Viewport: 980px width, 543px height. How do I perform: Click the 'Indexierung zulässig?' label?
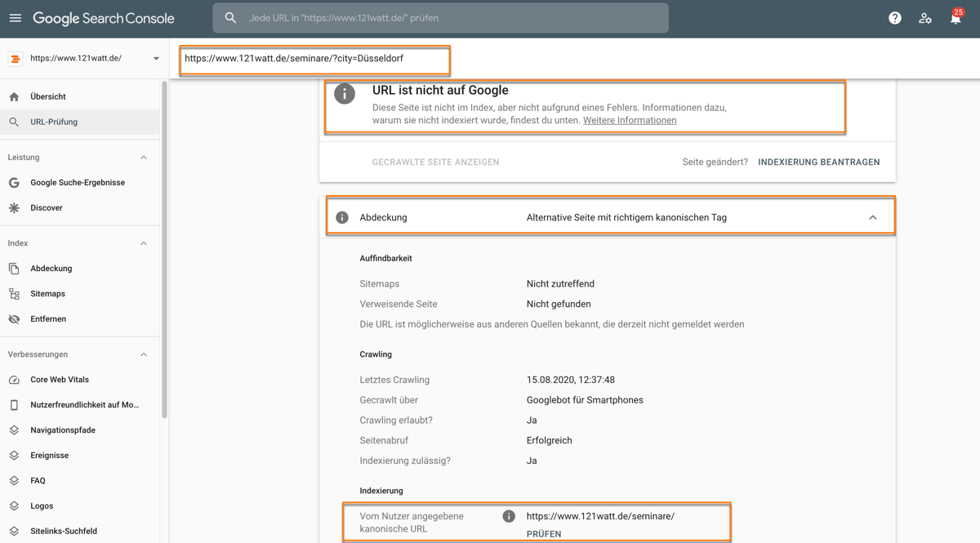tap(405, 461)
